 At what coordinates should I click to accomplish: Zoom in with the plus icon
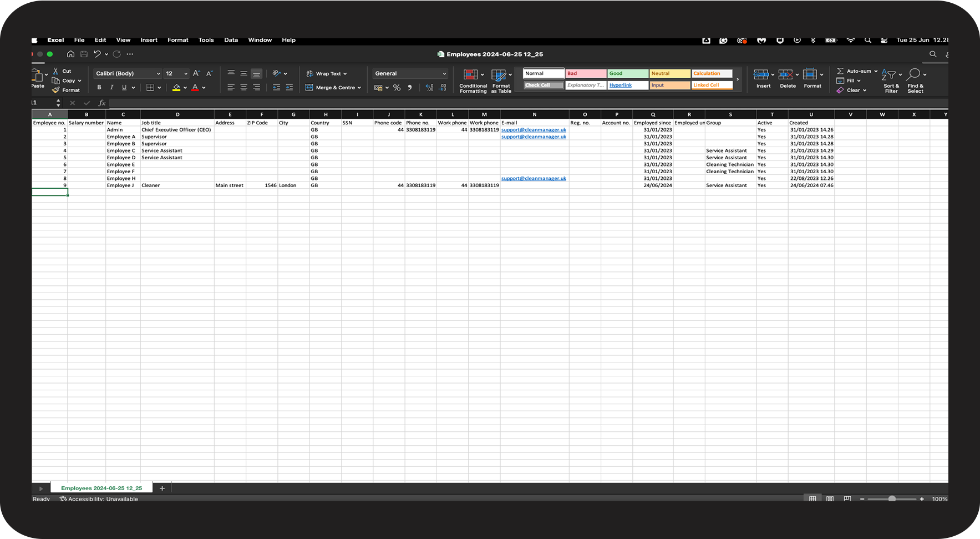pos(922,499)
